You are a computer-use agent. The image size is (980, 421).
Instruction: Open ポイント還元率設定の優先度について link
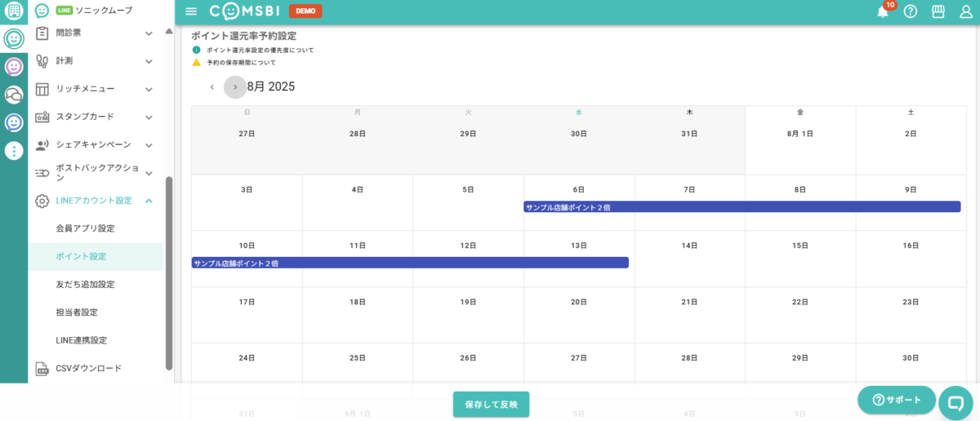(260, 50)
